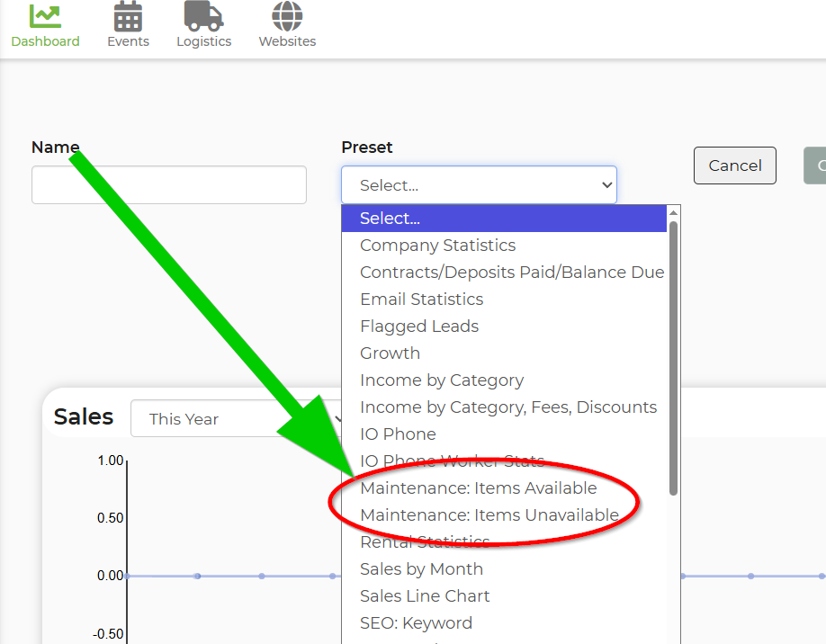Open the Dashboard chart icon

45,16
